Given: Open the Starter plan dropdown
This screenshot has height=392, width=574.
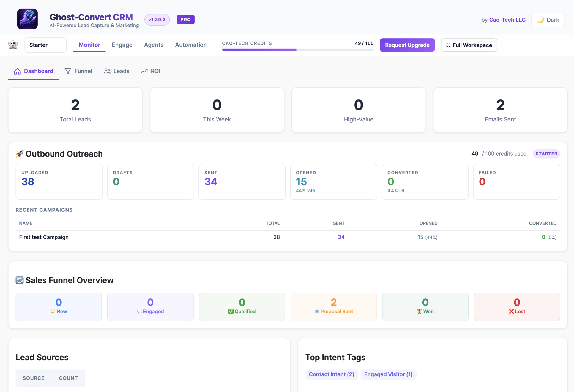Looking at the screenshot, I should (x=45, y=45).
